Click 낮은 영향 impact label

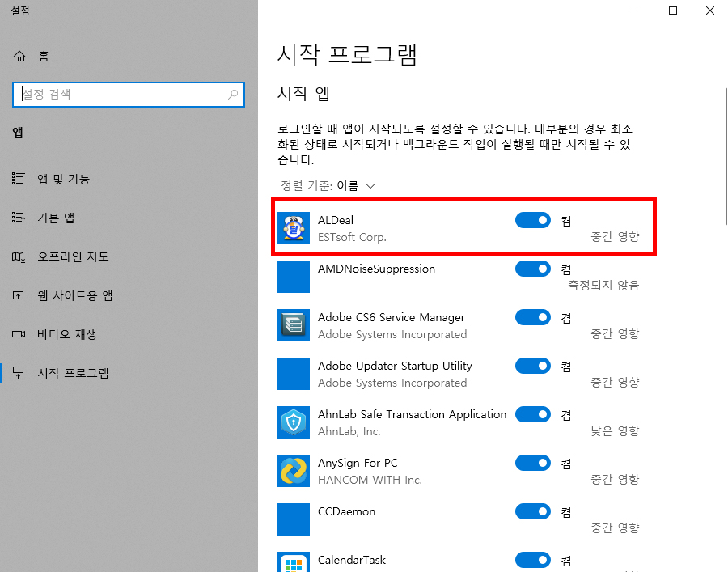(x=616, y=430)
